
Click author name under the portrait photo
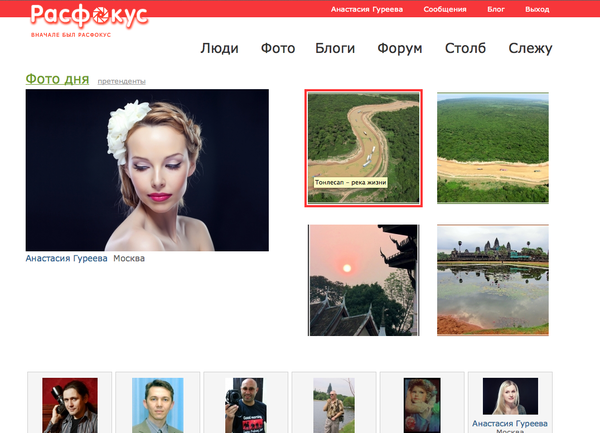point(66,259)
